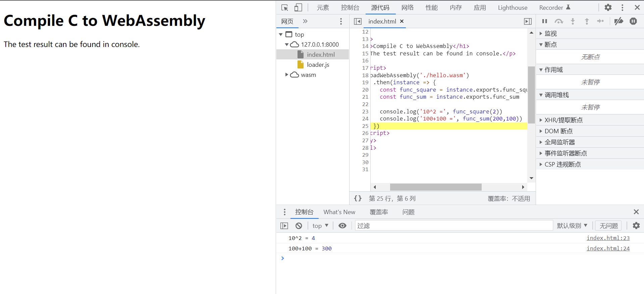This screenshot has height=294, width=644.
Task: Open the 应用 tab
Action: pos(480,7)
